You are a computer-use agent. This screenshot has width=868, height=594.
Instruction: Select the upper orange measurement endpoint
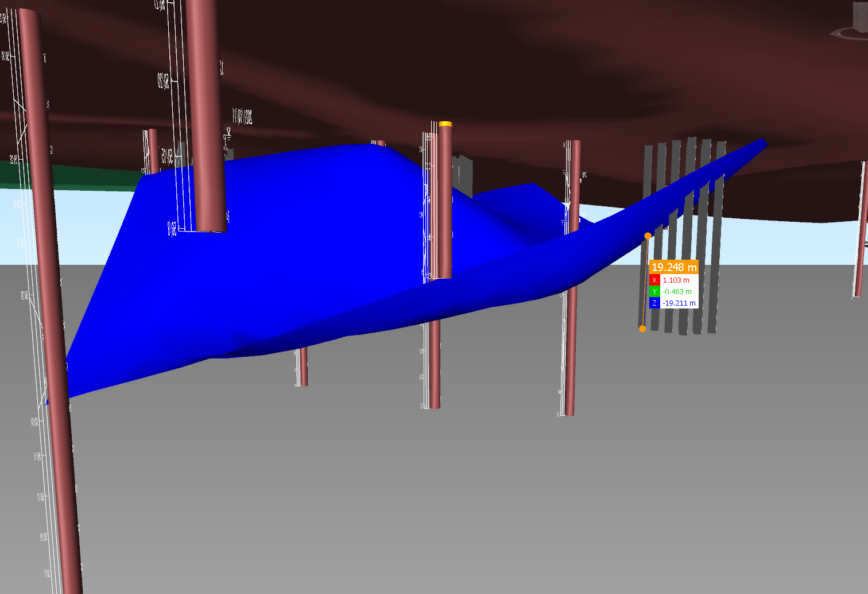648,236
